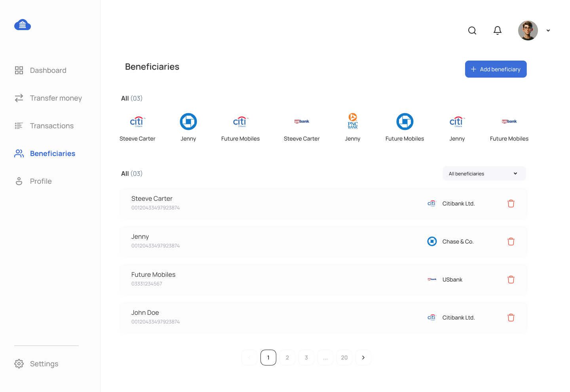
Task: Select Future Mobiles' USbank logo card
Action: pos(509,127)
